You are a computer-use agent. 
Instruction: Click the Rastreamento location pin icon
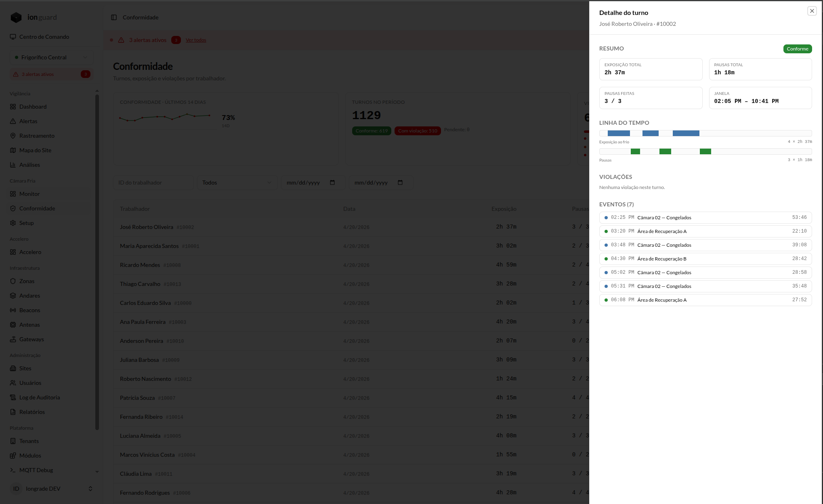pyautogui.click(x=13, y=136)
